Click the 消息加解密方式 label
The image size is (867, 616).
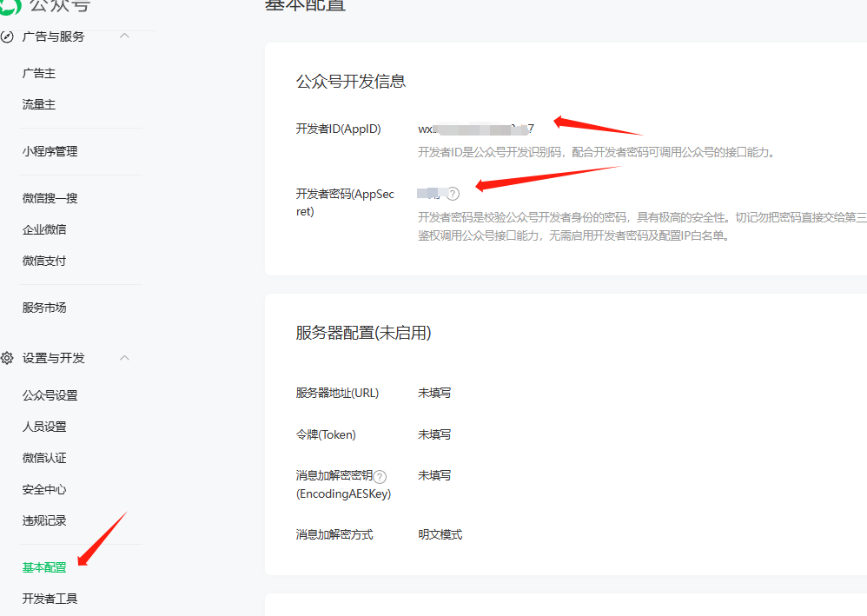coord(334,534)
